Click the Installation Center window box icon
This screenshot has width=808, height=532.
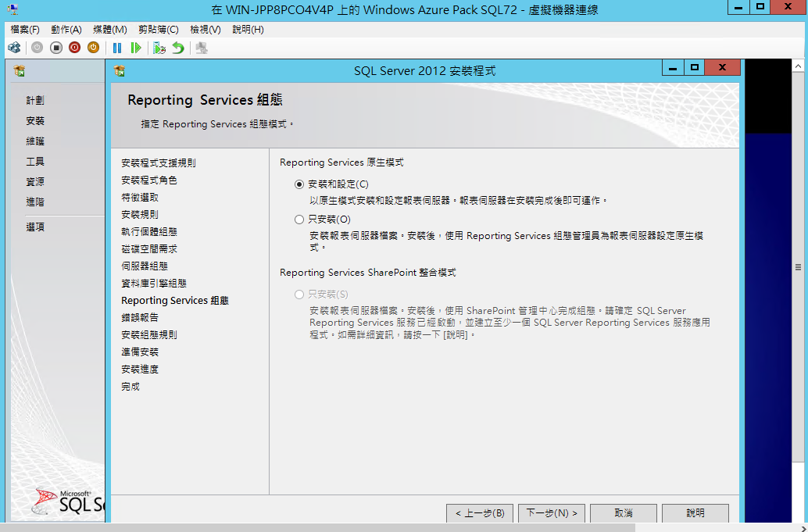tap(20, 70)
